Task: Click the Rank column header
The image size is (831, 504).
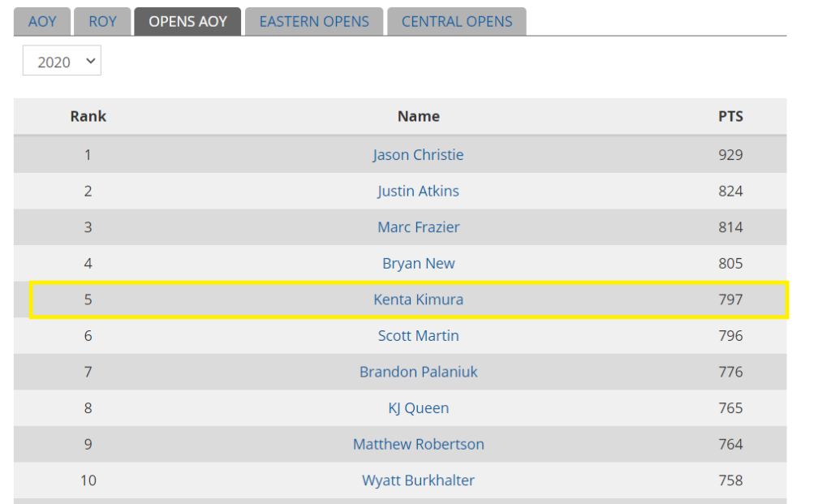Action: click(88, 117)
